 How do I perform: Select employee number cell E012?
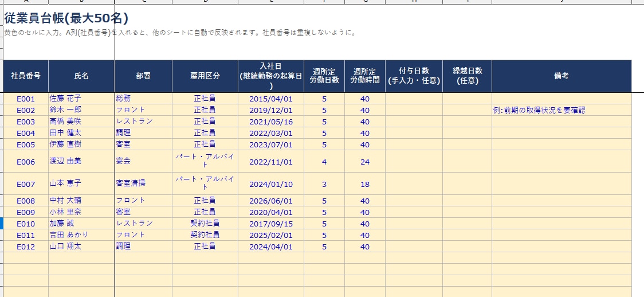pyautogui.click(x=26, y=247)
